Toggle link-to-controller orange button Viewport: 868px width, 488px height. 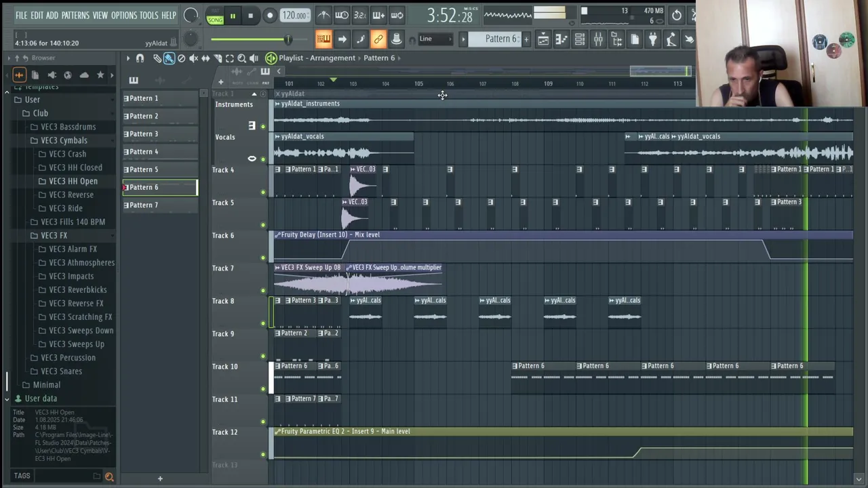point(378,39)
